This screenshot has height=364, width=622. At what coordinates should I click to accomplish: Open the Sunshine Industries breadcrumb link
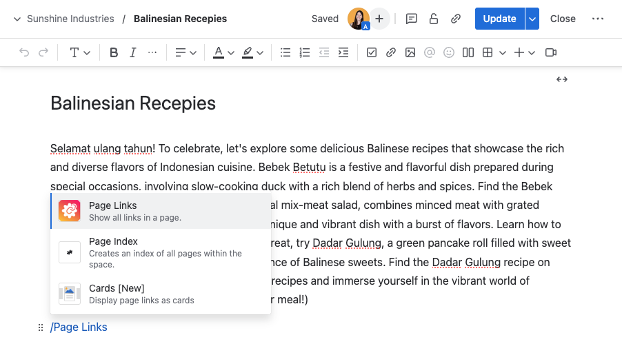[70, 19]
